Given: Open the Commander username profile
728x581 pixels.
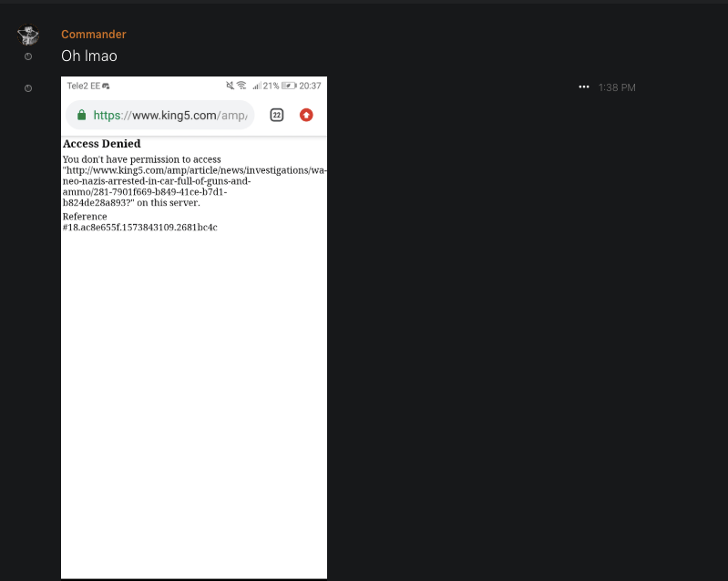Looking at the screenshot, I should pos(93,35).
